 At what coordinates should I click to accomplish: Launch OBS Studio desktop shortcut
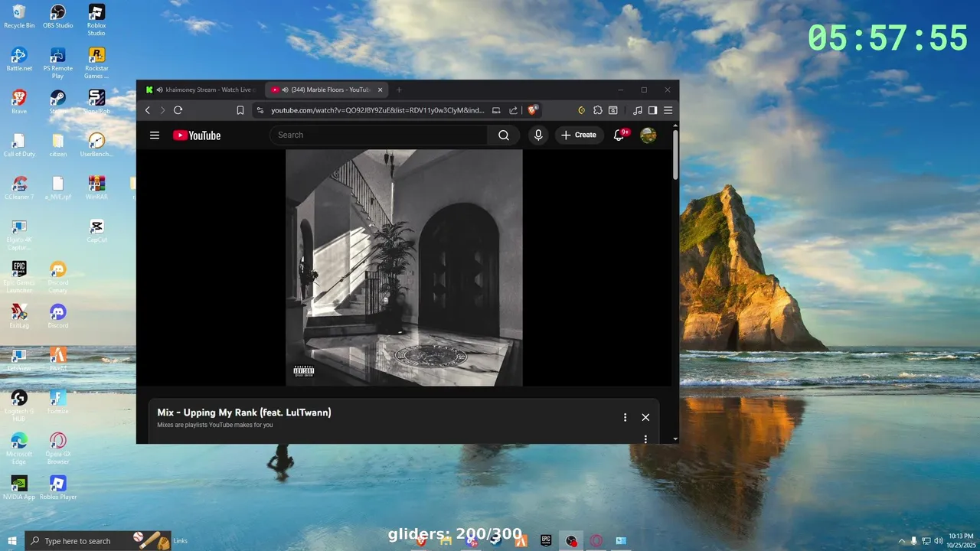tap(58, 16)
